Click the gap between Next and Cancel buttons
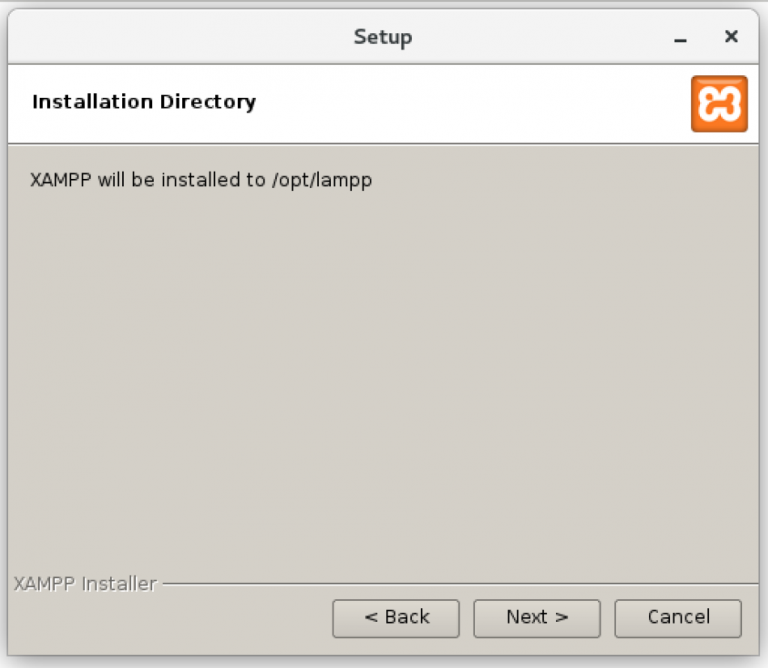The width and height of the screenshot is (768, 668). (x=607, y=618)
